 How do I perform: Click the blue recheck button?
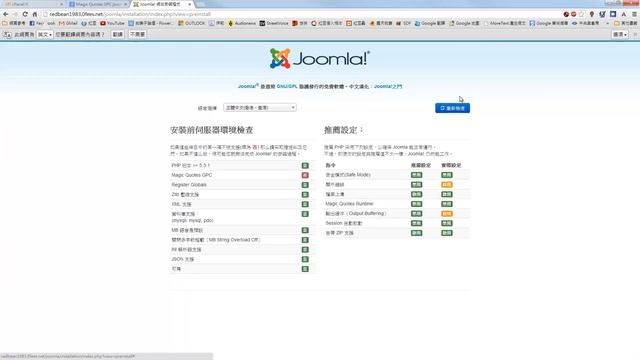452,108
